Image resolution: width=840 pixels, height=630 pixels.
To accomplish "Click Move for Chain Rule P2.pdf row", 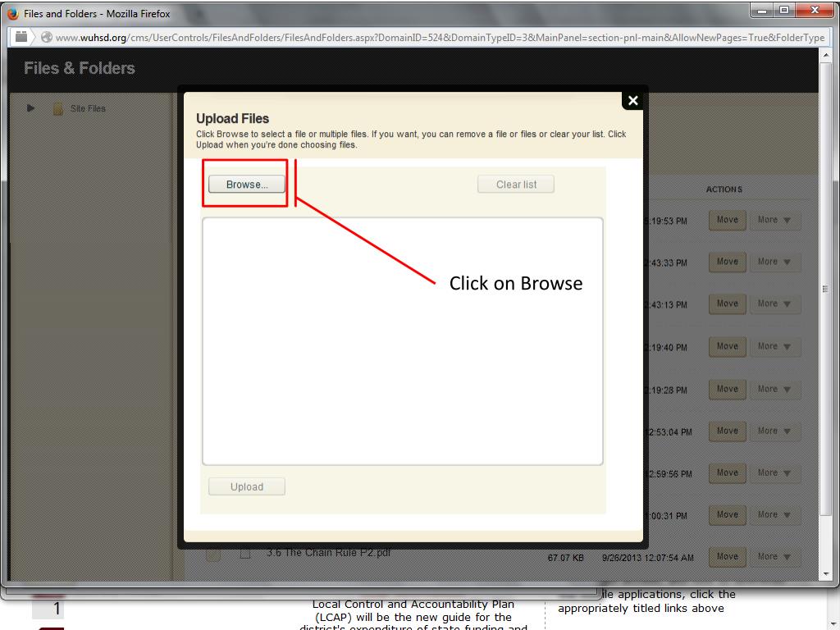I will pos(727,557).
